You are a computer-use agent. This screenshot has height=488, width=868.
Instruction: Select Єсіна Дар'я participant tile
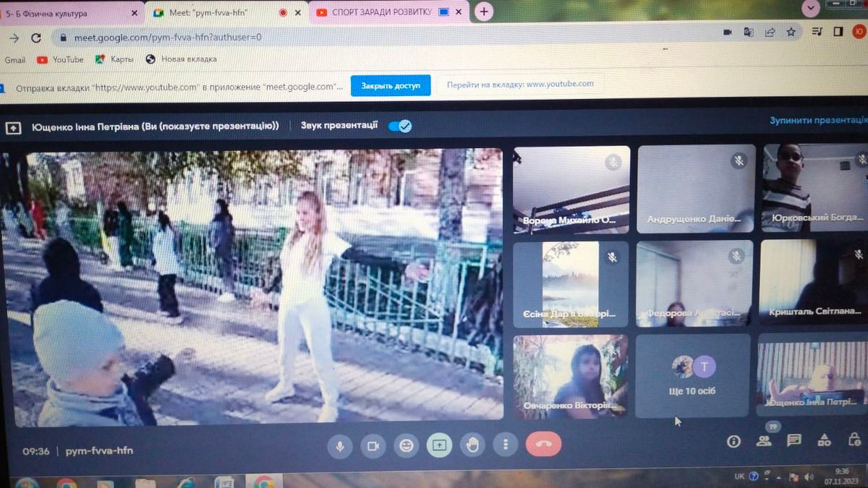pyautogui.click(x=571, y=284)
